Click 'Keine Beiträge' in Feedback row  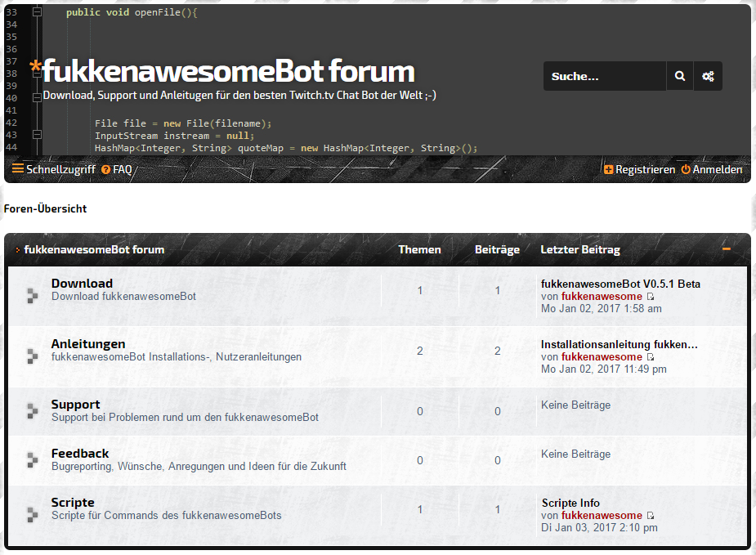[575, 454]
